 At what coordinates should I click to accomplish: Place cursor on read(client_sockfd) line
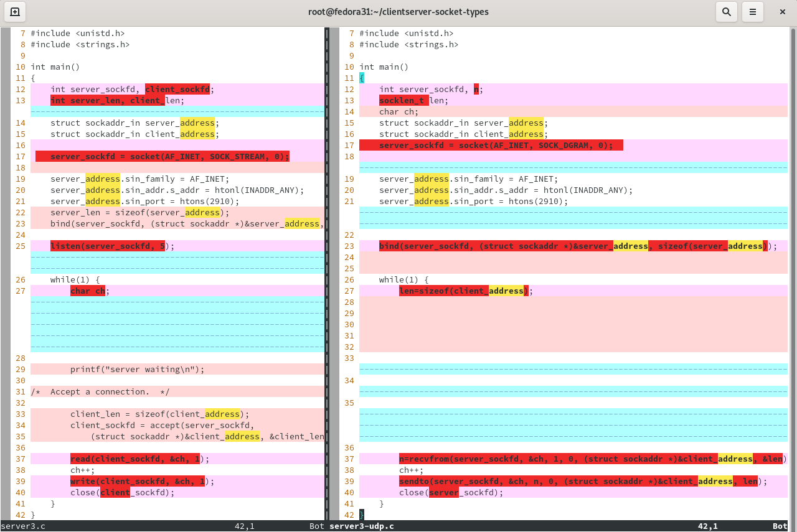tap(134, 459)
